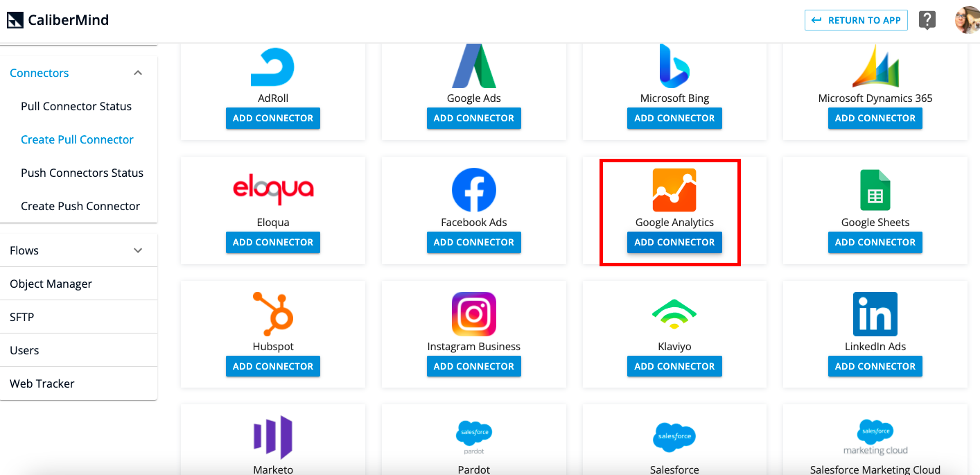Screen dimensions: 980x475
Task: Open the user profile avatar
Action: (967, 20)
